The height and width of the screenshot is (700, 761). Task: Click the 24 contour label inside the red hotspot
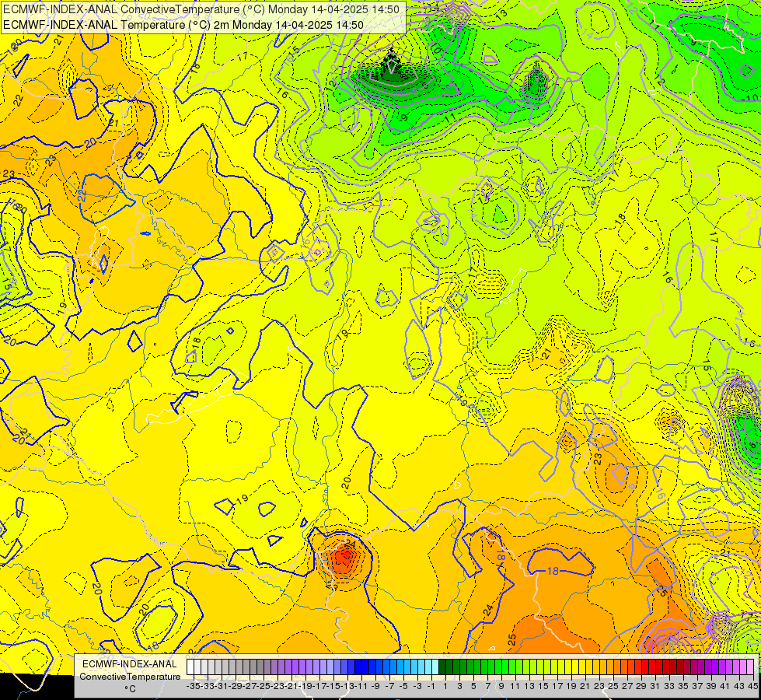(x=351, y=544)
